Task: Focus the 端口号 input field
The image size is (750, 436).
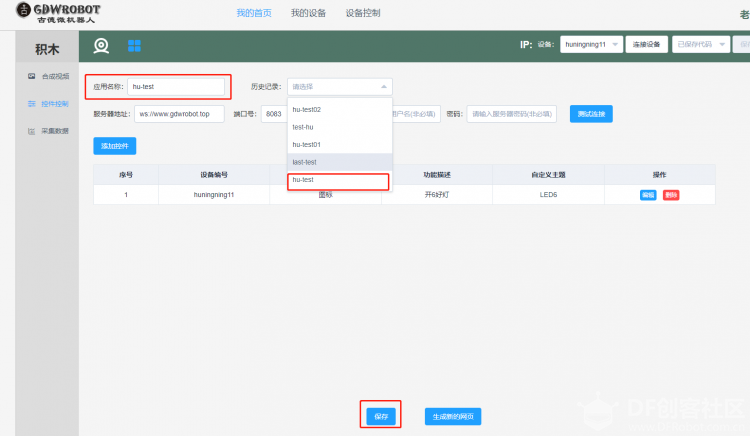Action: pos(274,114)
